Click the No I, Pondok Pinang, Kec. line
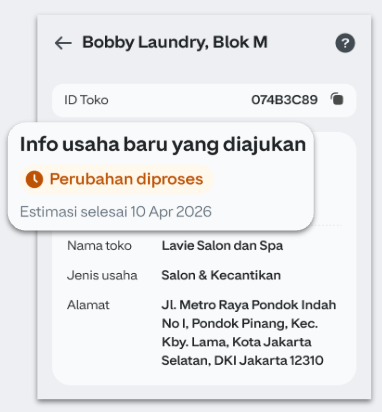The image size is (382, 412). click(240, 323)
